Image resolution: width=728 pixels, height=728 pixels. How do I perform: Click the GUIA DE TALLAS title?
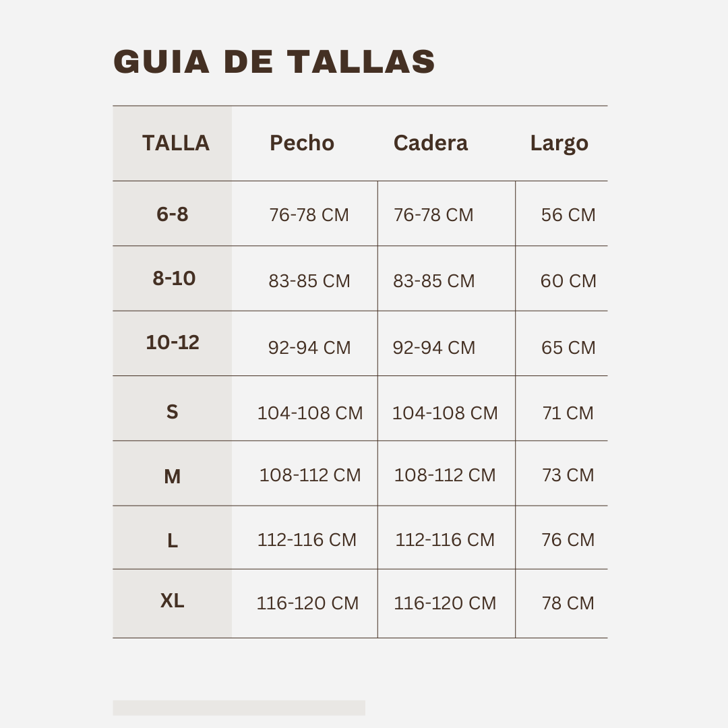[x=274, y=62]
